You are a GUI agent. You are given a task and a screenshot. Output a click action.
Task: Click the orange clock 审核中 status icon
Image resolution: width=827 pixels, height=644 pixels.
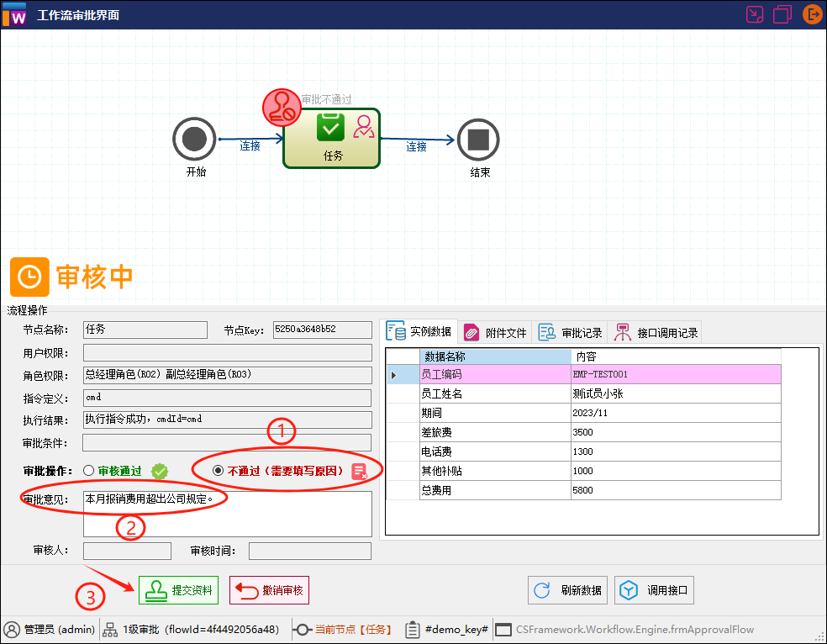pyautogui.click(x=29, y=277)
